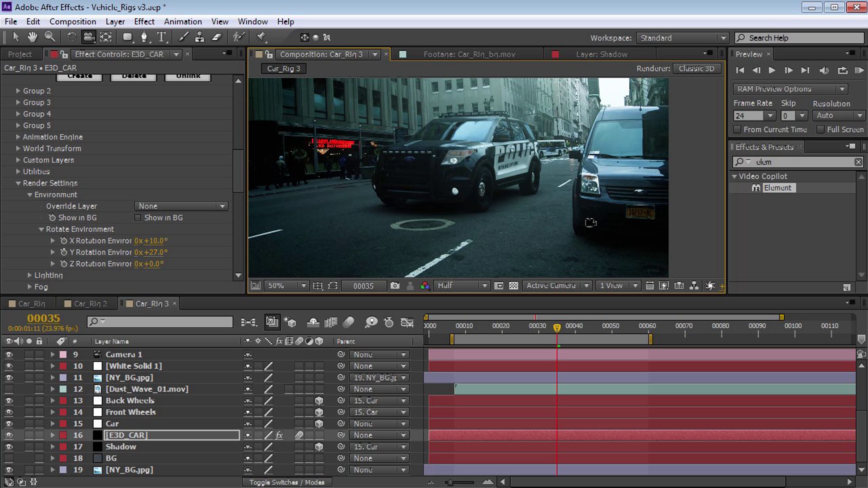
Task: Hide the E3D_CAR layer
Action: point(9,435)
